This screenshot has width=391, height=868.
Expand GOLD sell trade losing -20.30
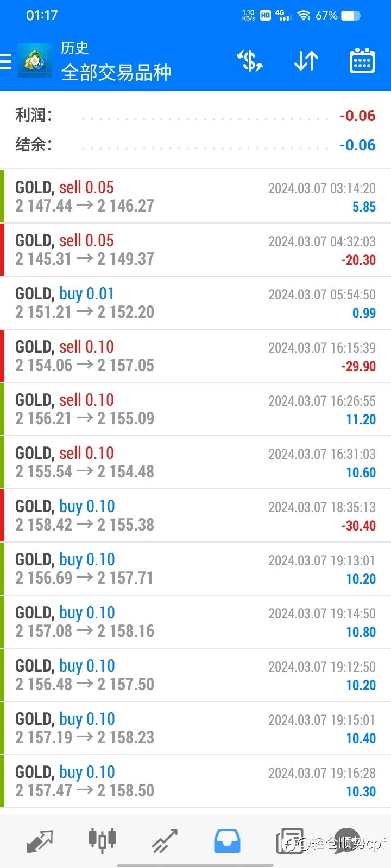coord(195,250)
